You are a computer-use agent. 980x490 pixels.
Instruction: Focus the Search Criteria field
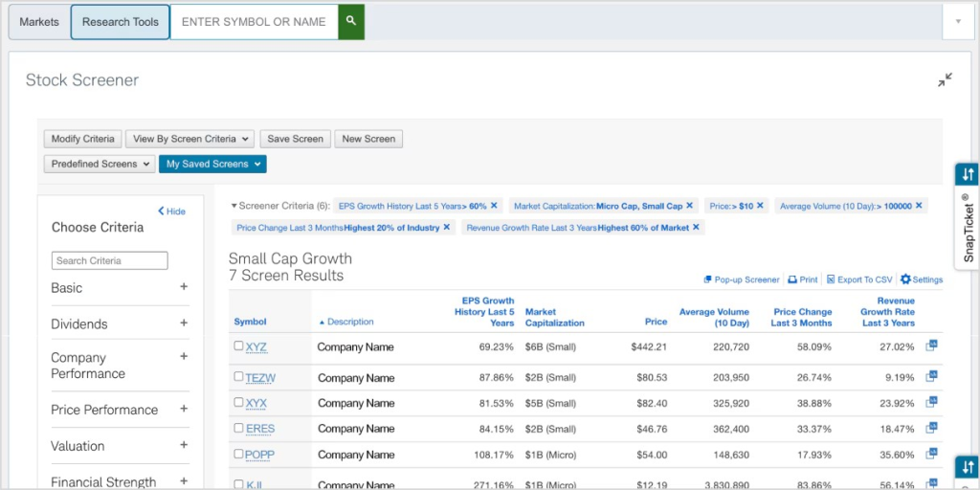point(110,260)
